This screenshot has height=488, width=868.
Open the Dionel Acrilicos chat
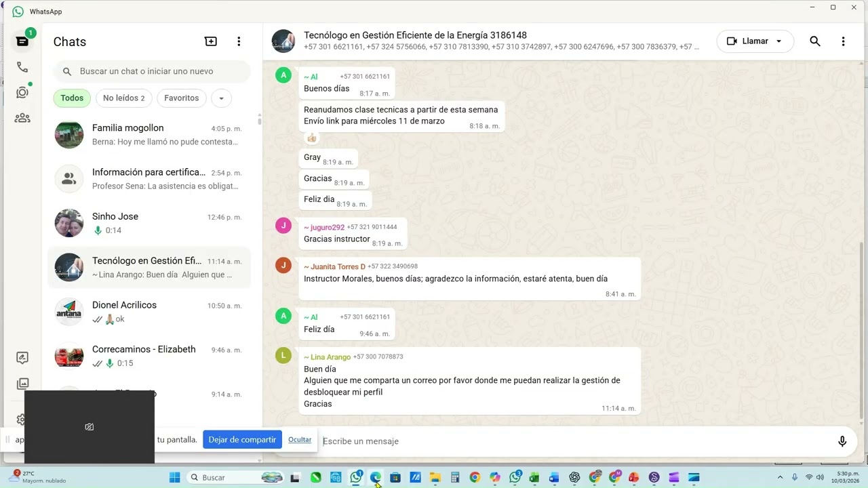pos(149,312)
